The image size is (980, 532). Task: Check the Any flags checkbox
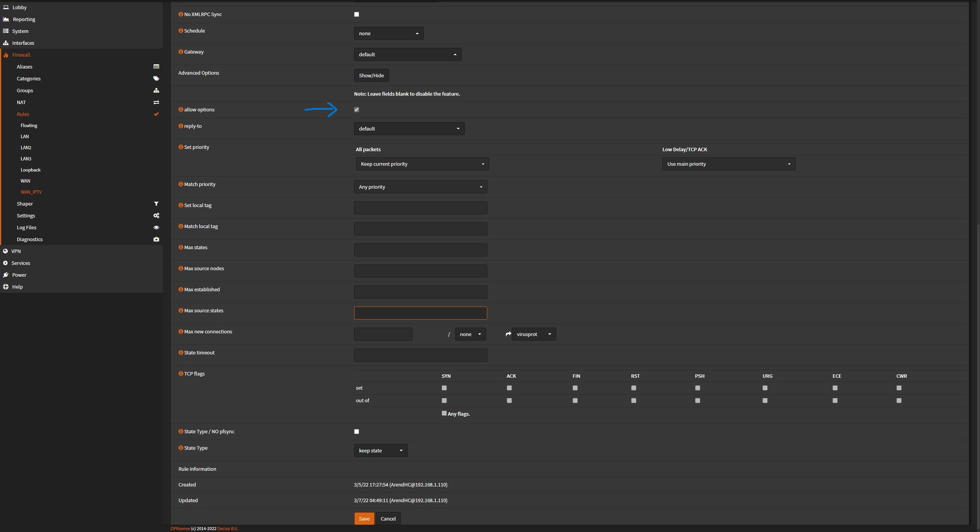[444, 413]
